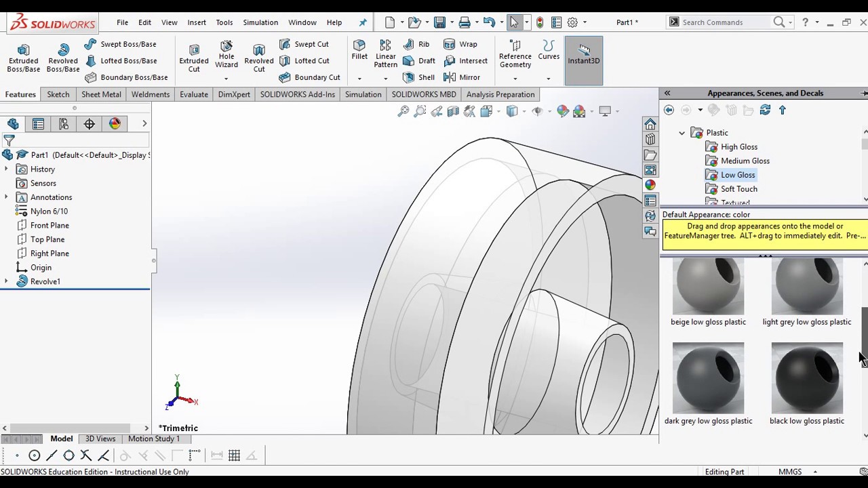Select the Linear Pattern tool
Viewport: 868px width, 488px height.
click(385, 54)
